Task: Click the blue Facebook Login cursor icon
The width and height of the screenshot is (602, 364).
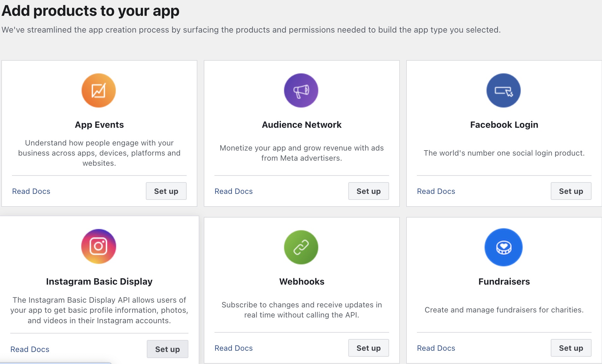Action: pos(504,91)
